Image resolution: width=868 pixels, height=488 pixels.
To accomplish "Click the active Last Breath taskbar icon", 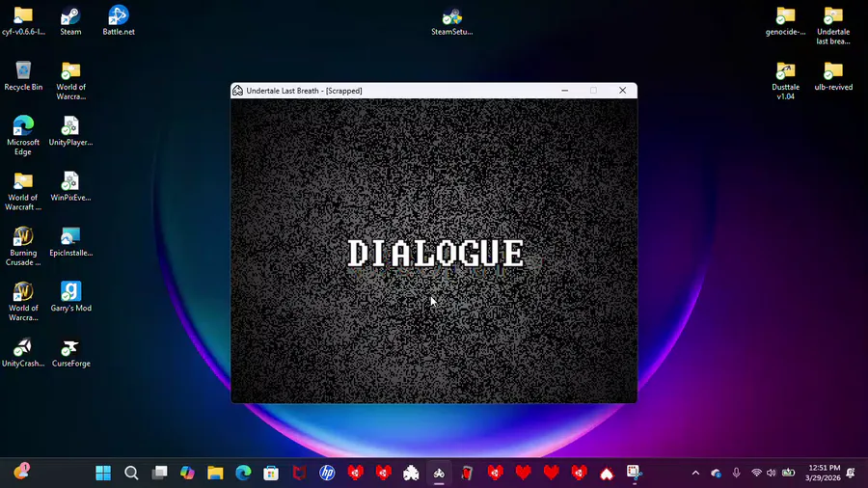I will click(x=439, y=474).
